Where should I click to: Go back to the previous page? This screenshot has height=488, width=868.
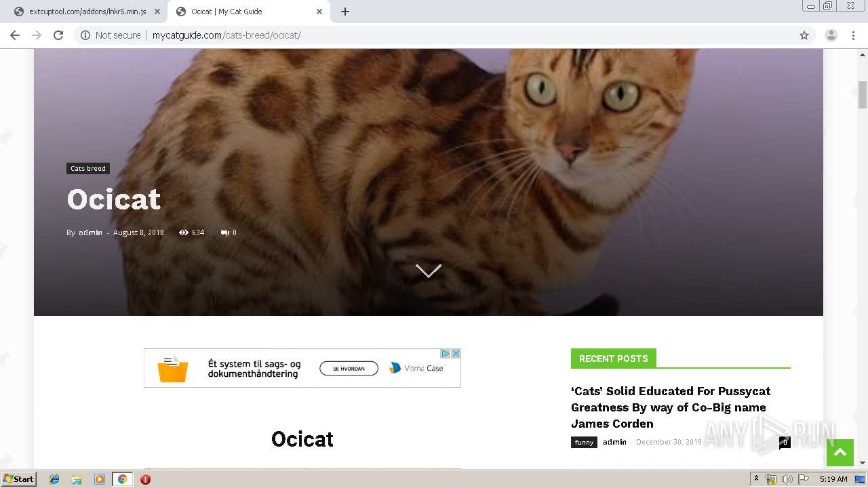tap(15, 35)
